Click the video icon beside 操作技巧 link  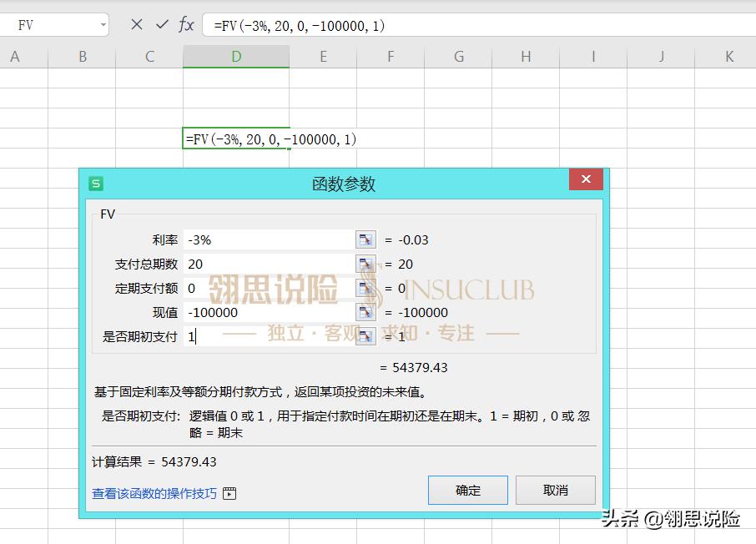tap(229, 493)
